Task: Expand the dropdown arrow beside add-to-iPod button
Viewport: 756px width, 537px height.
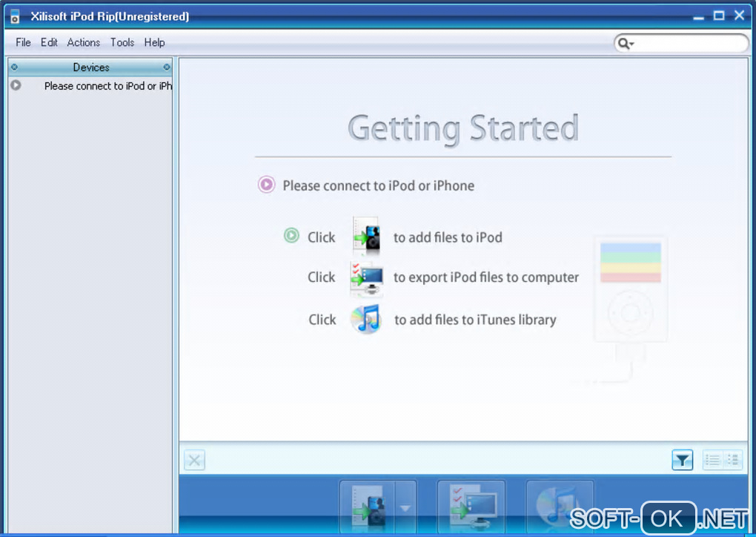Action: pyautogui.click(x=405, y=507)
